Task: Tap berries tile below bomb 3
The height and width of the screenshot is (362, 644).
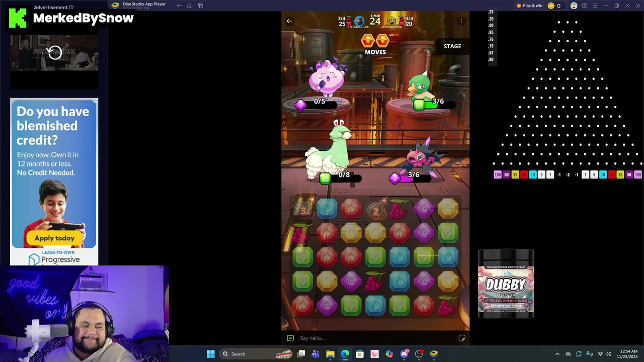Action: 302,233
